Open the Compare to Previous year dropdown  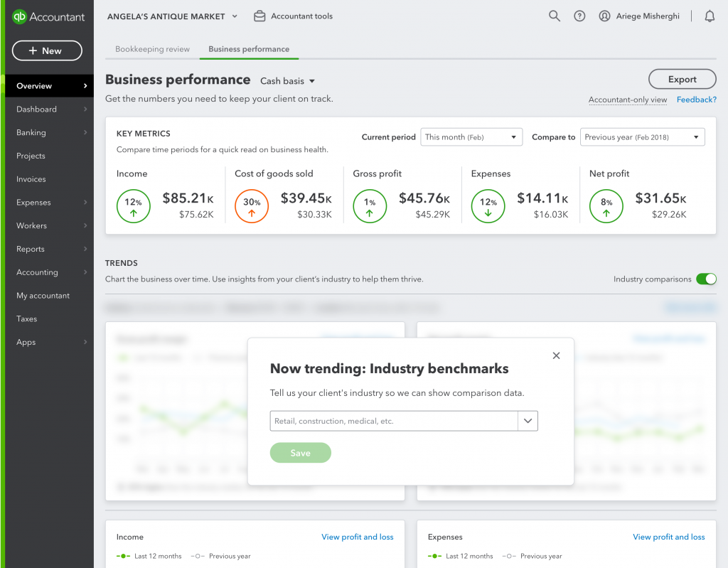tap(643, 137)
